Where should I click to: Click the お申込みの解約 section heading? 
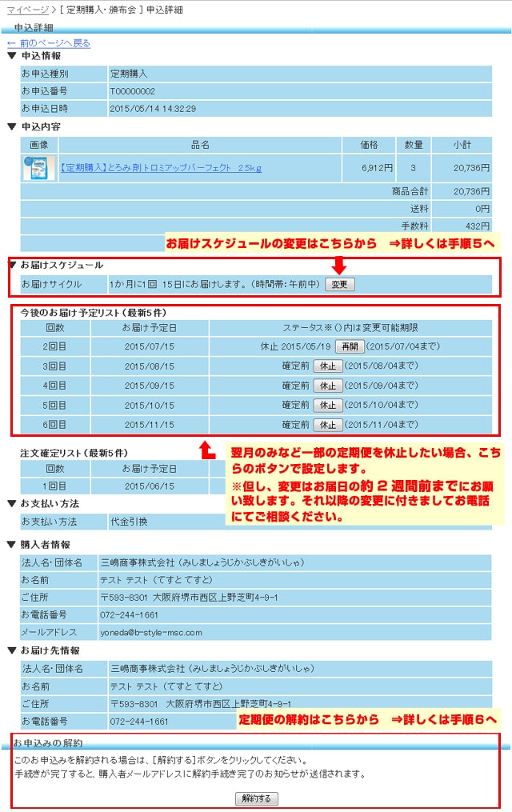48,743
